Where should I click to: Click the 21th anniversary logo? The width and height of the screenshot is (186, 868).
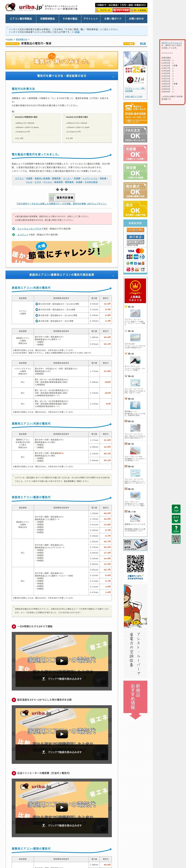135,80
